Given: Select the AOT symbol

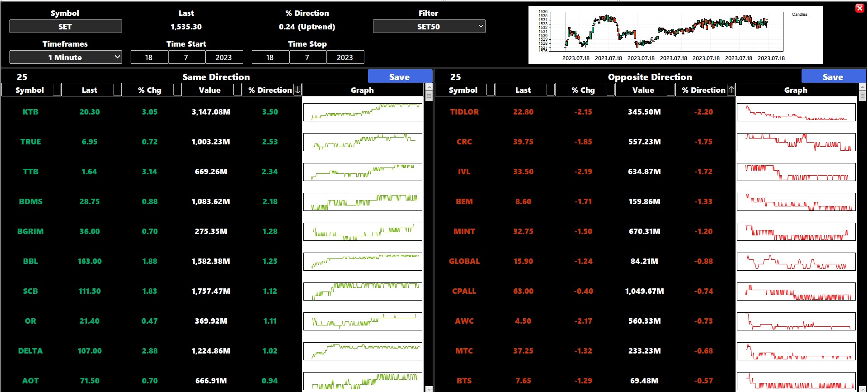Looking at the screenshot, I should coord(30,381).
